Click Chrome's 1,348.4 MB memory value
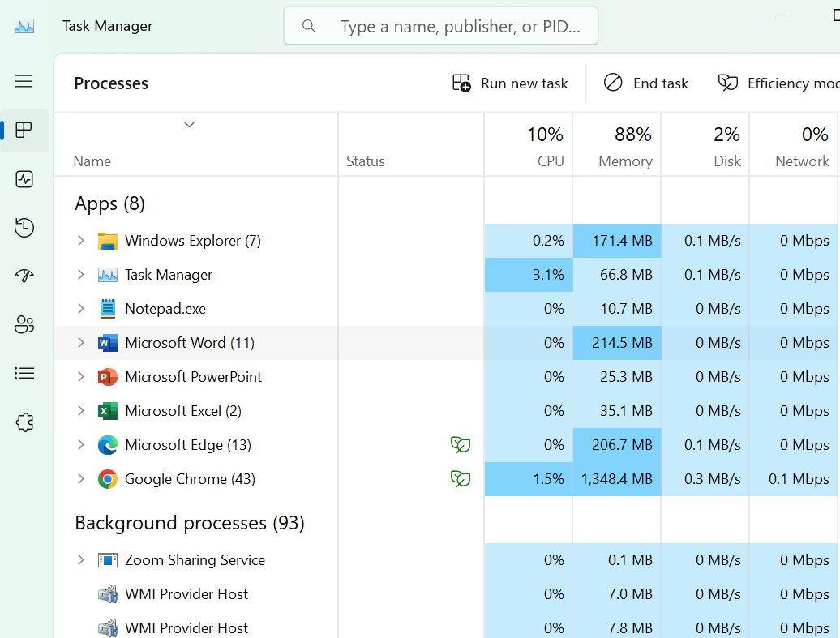840x638 pixels. click(x=616, y=479)
